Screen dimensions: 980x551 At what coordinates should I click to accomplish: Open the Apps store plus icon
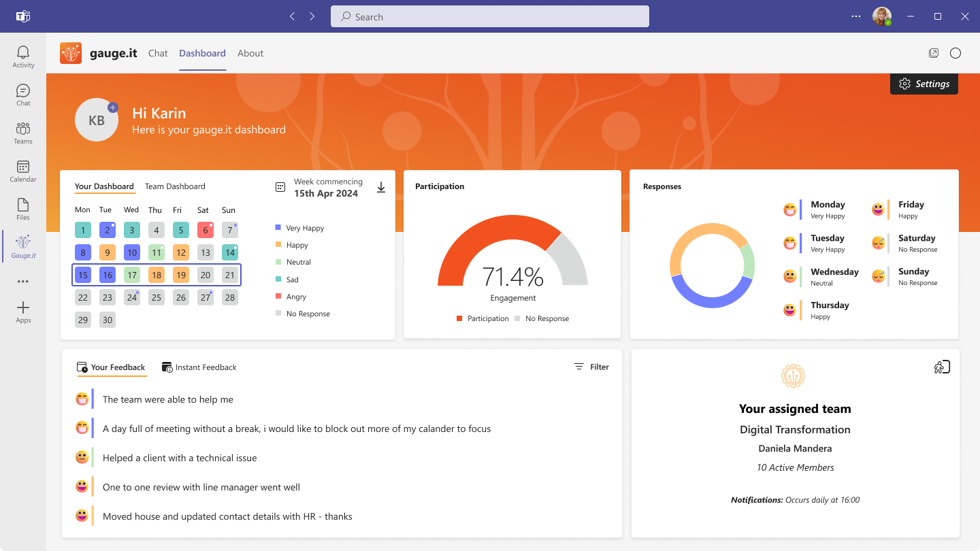click(x=23, y=312)
